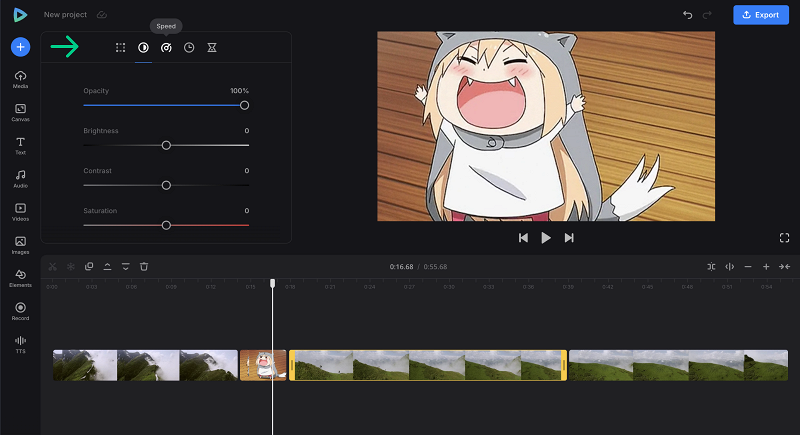Click the scissors split tool
Image resolution: width=800 pixels, height=435 pixels.
[53, 266]
